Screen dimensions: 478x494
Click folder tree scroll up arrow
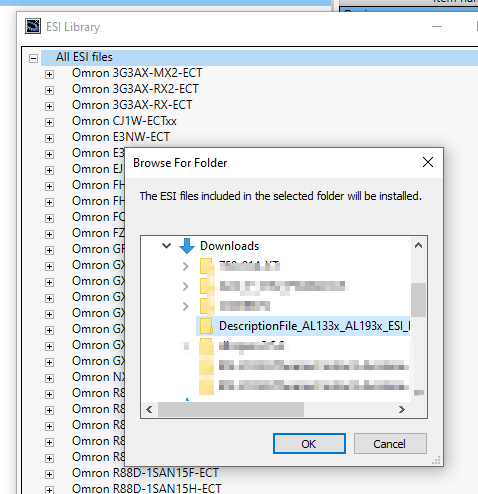[x=419, y=246]
